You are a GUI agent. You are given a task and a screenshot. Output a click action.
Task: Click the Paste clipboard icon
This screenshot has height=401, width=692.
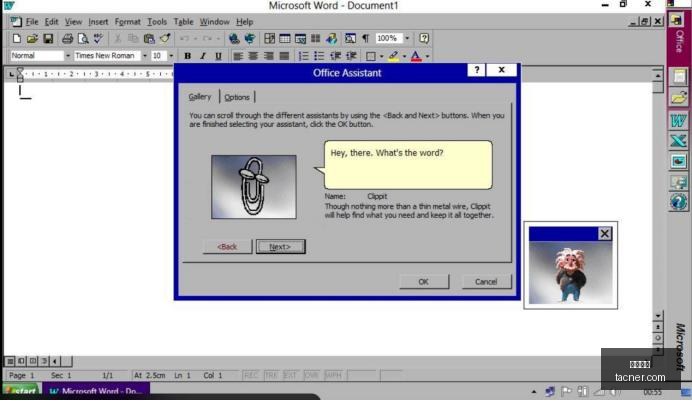click(149, 38)
